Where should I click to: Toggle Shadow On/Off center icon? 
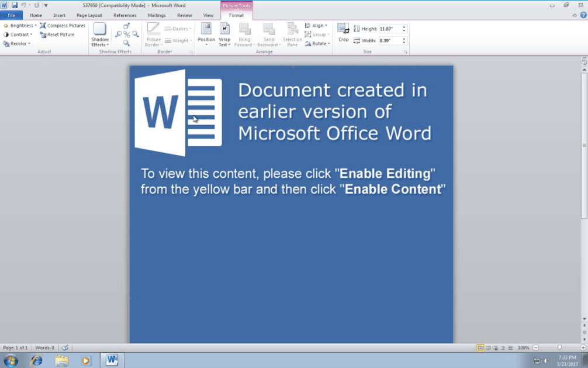click(127, 35)
